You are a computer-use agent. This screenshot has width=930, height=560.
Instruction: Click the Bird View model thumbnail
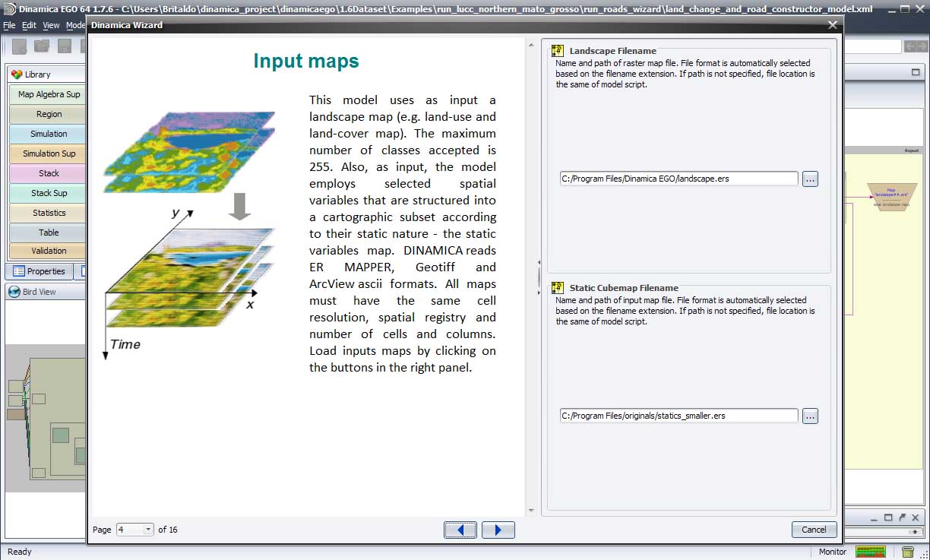[44, 418]
